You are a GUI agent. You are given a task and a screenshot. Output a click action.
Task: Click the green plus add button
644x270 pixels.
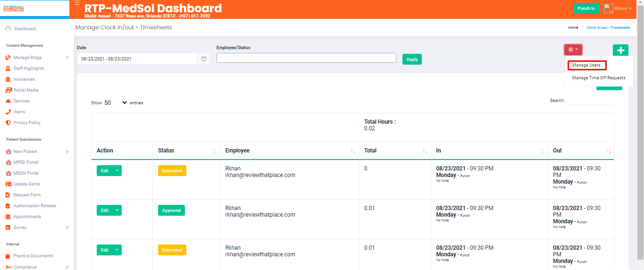coord(620,51)
